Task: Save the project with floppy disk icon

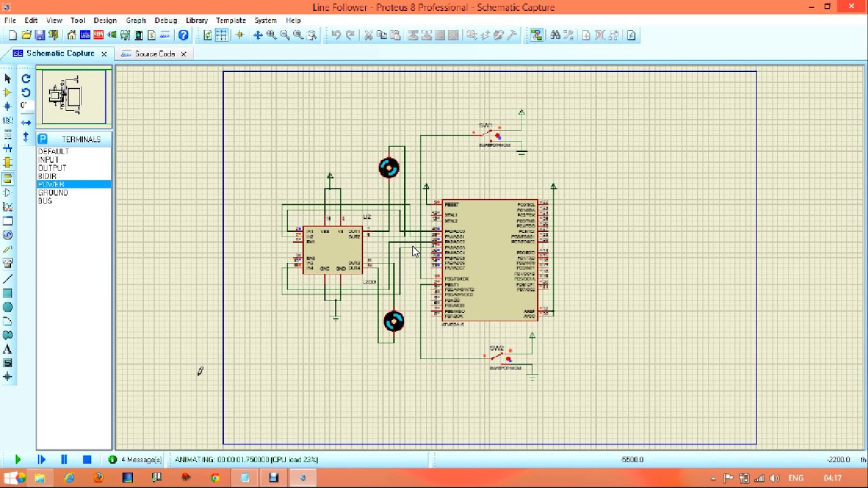Action: 40,35
